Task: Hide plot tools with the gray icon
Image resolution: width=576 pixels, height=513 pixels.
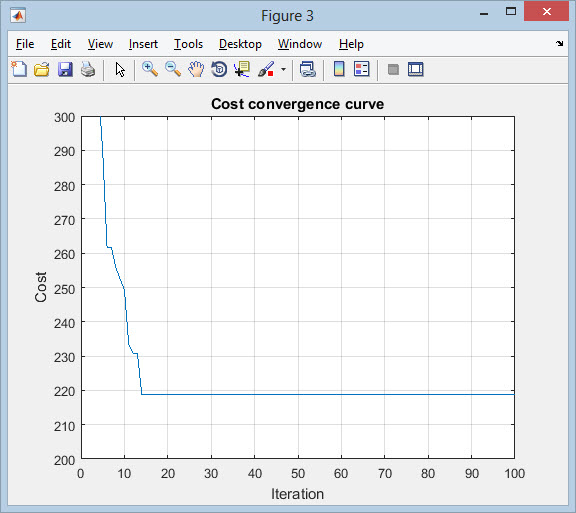Action: (x=393, y=69)
